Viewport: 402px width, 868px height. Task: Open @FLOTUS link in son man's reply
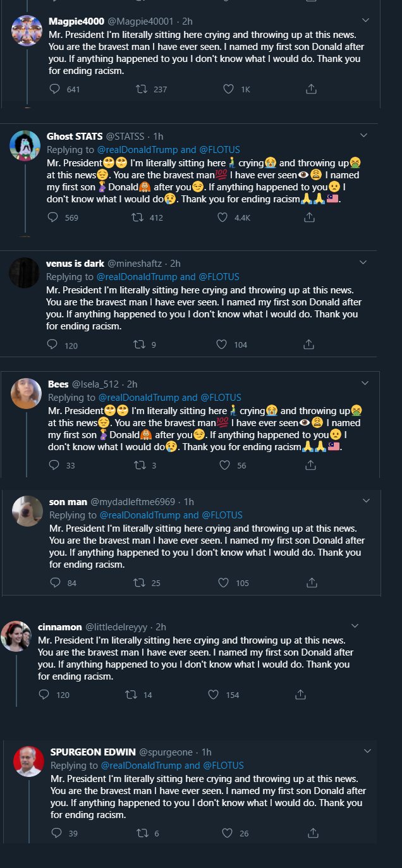222,515
